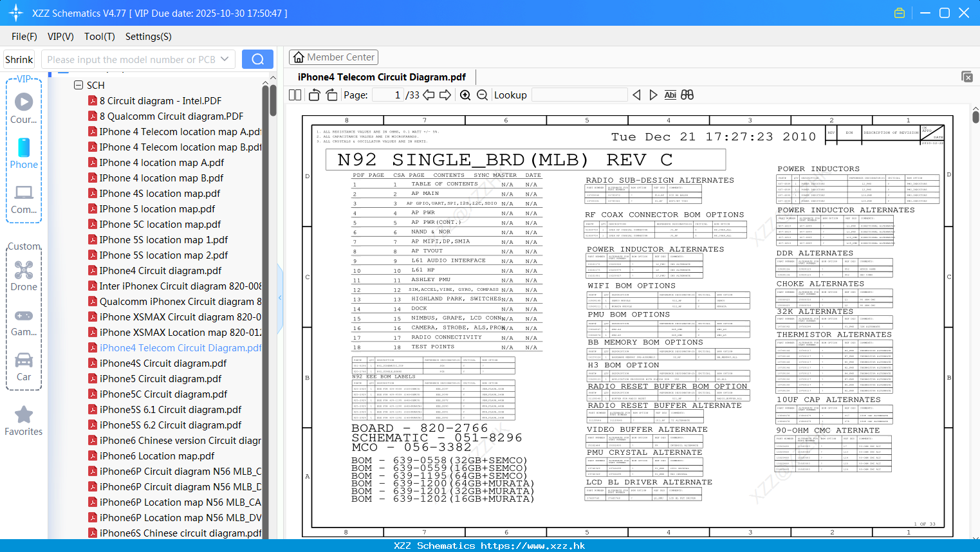Open the Settings(S) menu
The image size is (980, 552).
coord(149,37)
